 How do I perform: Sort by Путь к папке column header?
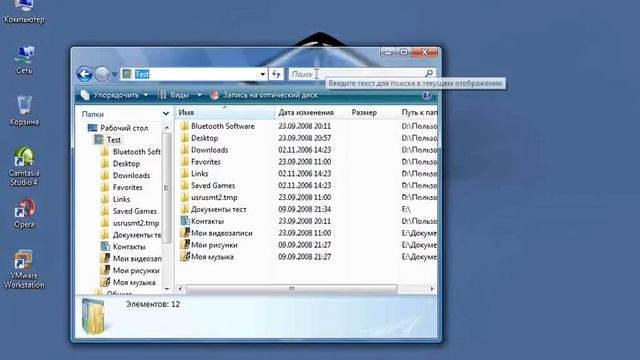click(x=418, y=112)
